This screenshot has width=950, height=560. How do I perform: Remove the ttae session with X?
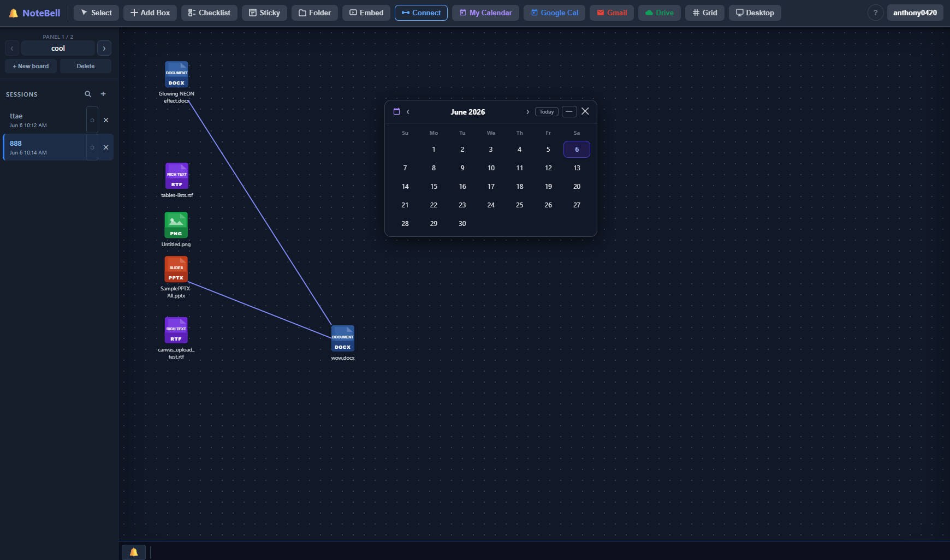(106, 120)
